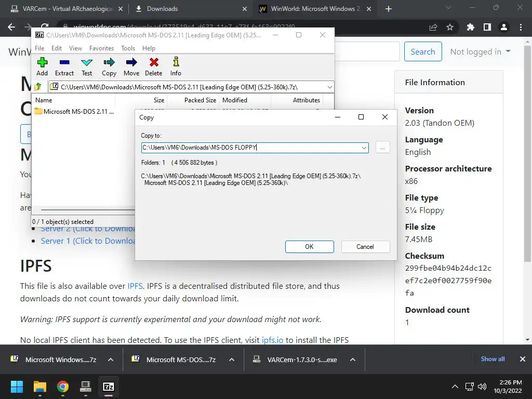Click the WinWorld Search button
The image size is (532, 399).
click(x=423, y=51)
